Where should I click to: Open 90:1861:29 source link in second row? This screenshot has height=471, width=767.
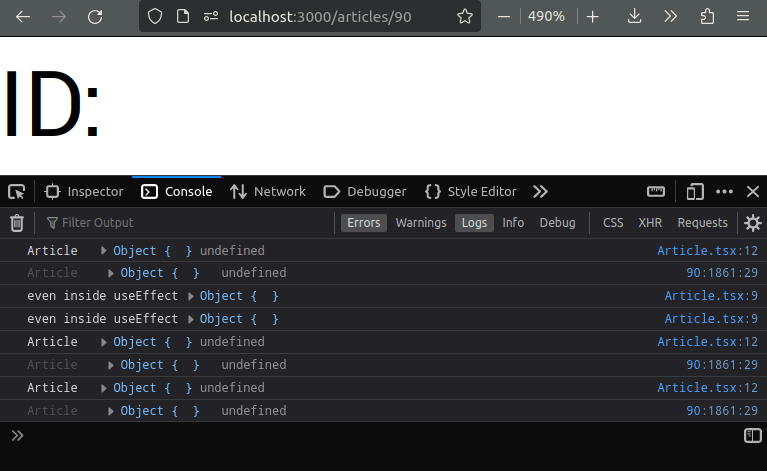[x=722, y=273]
